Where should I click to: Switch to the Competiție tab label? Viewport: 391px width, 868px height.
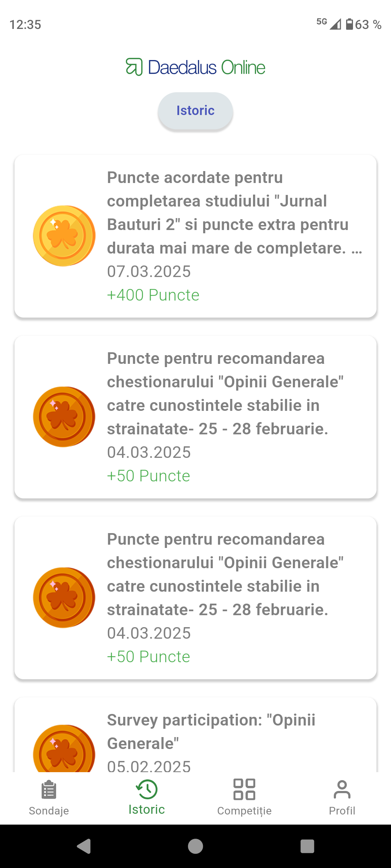click(244, 811)
